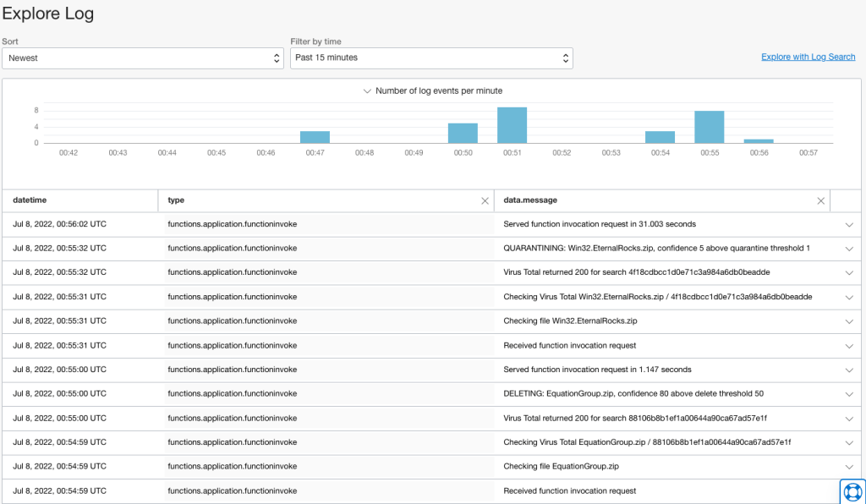866x504 pixels.
Task: Click the data.message column header
Action: [530, 200]
